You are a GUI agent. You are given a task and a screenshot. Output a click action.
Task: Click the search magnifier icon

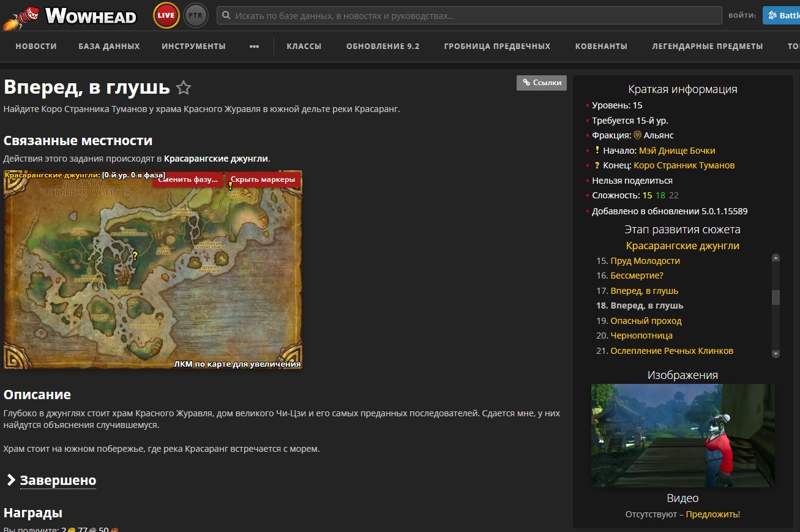(x=226, y=16)
